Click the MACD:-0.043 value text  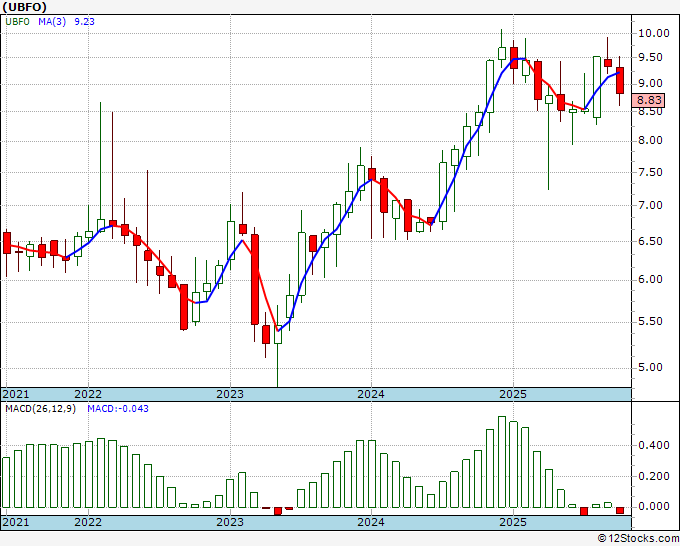118,409
